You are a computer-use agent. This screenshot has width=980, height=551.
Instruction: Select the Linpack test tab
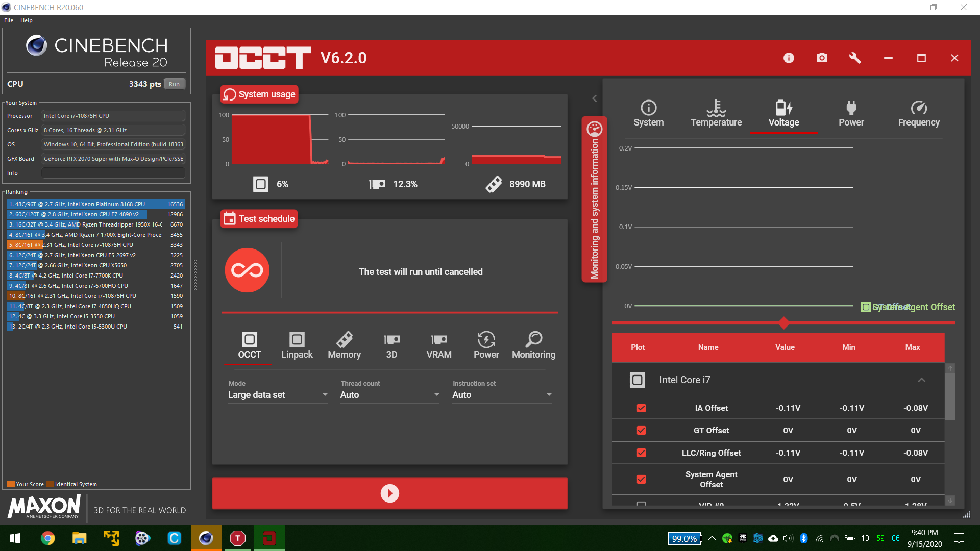(297, 345)
